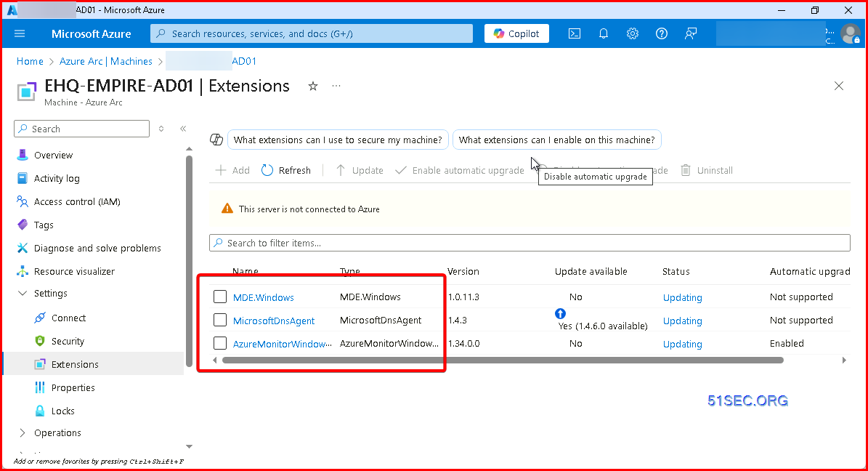868x471 pixels.
Task: Collapse the left navigation menu
Action: click(x=183, y=129)
